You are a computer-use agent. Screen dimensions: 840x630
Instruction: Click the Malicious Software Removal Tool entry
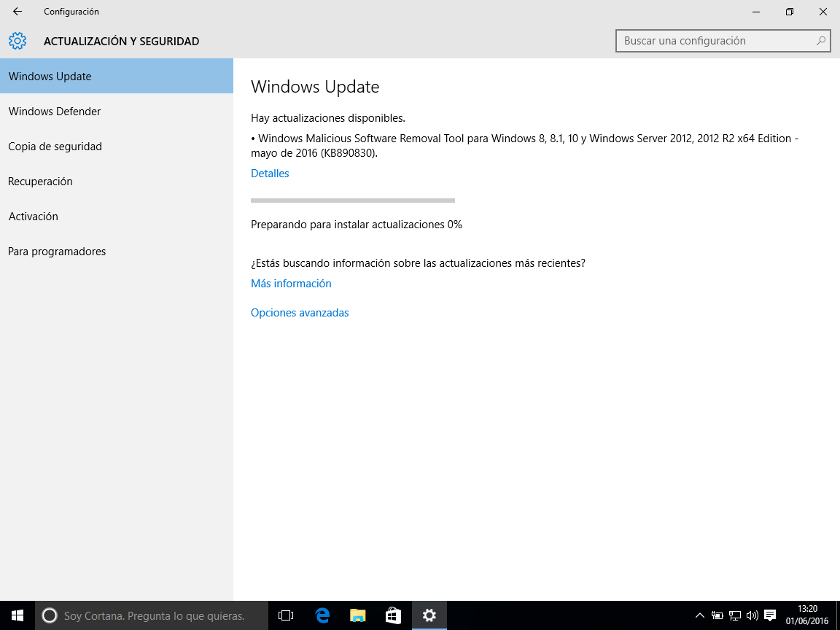pyautogui.click(x=525, y=145)
